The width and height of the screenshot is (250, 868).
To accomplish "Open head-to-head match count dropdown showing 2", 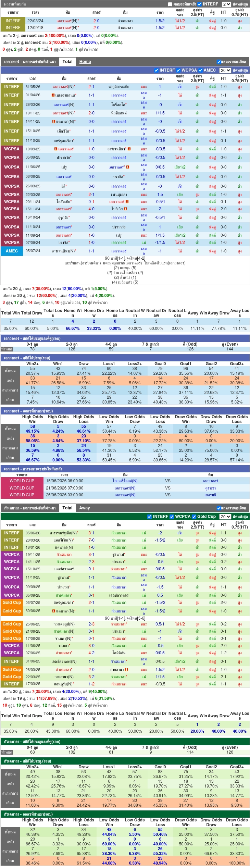I will click(x=226, y=4).
